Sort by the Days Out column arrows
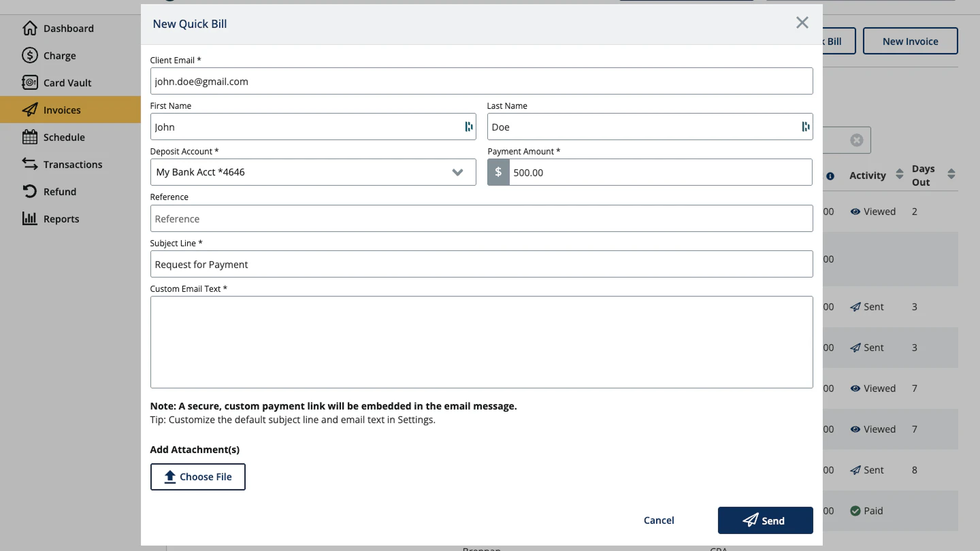Image resolution: width=980 pixels, height=551 pixels. (951, 175)
